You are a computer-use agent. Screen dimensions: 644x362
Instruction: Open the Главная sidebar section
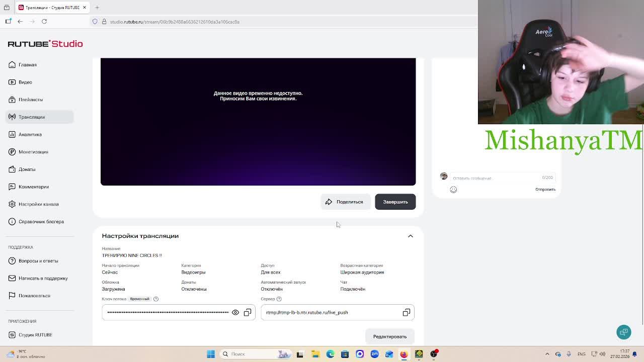(27, 64)
